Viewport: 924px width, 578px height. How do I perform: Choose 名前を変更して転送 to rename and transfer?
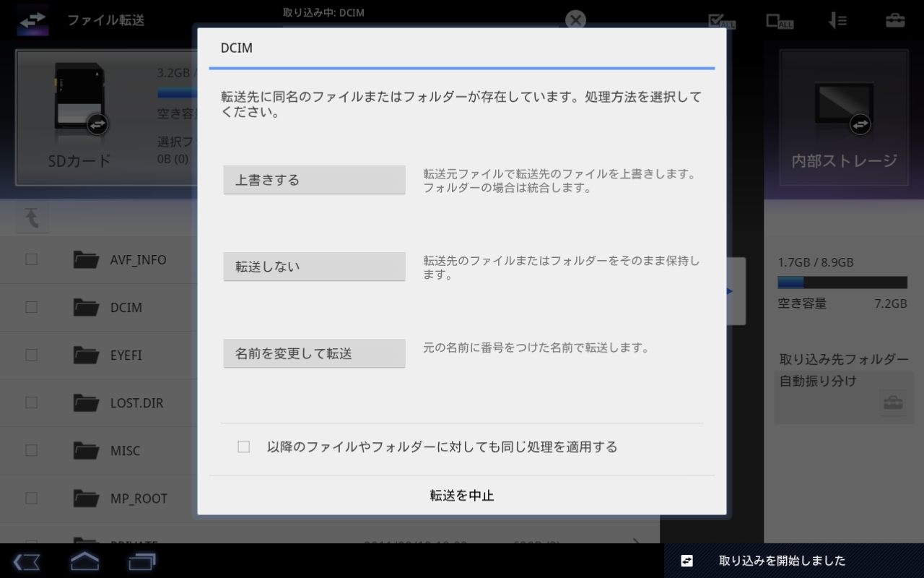[314, 353]
